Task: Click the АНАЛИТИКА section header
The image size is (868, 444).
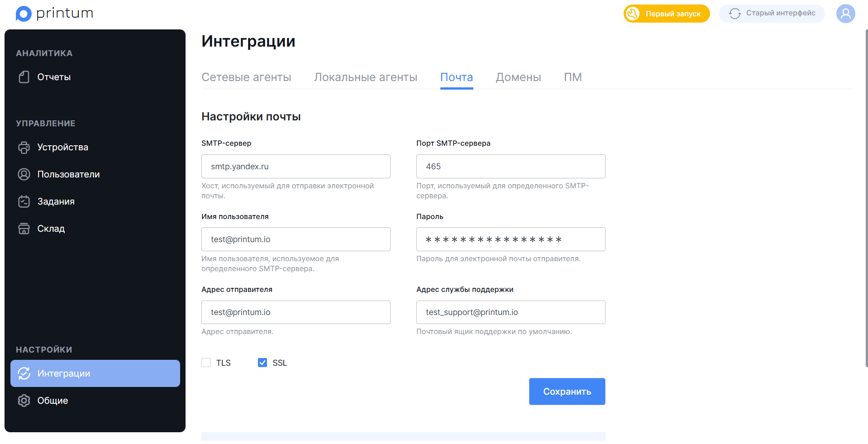Action: click(x=44, y=53)
